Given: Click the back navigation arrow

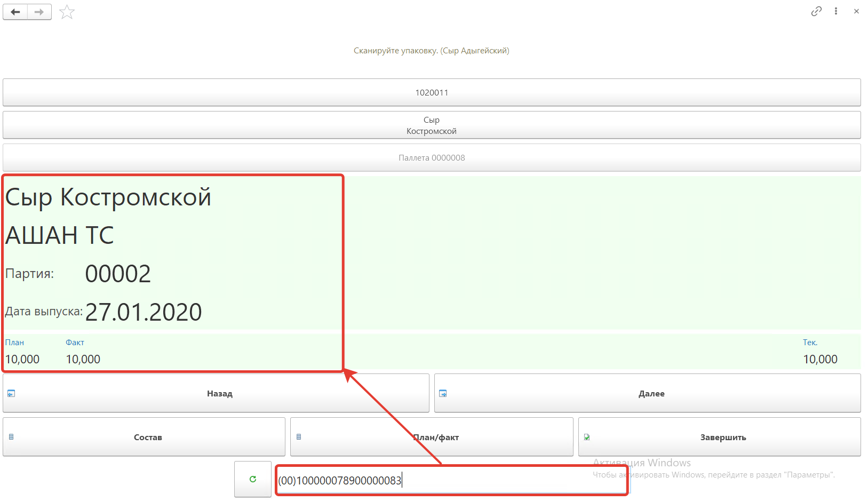Looking at the screenshot, I should (15, 12).
